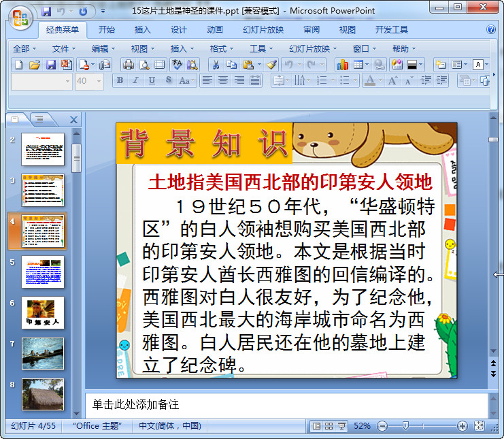Increase indent level icon
504x439 pixels.
coord(441,80)
